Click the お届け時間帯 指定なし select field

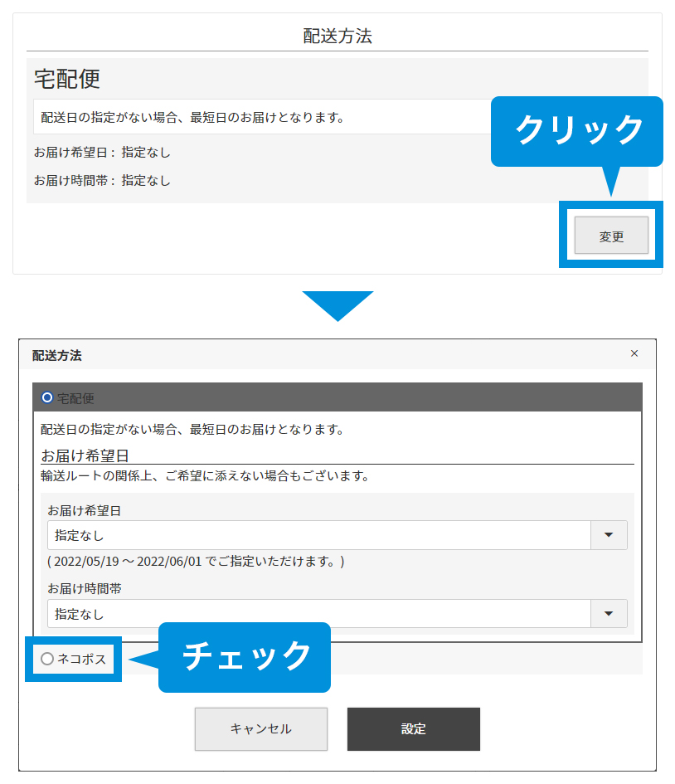(x=318, y=614)
